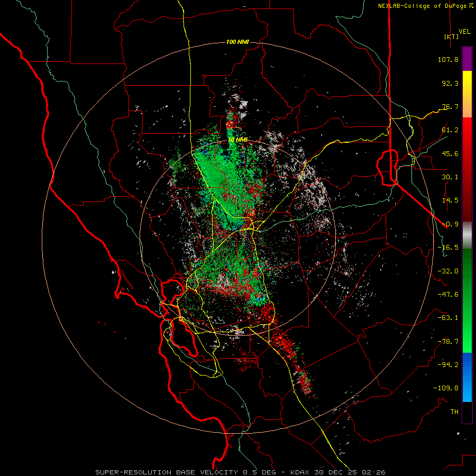Click the NEXLAB-College of DuPage credit text
Screen dimensions: 476x476
[425, 6]
